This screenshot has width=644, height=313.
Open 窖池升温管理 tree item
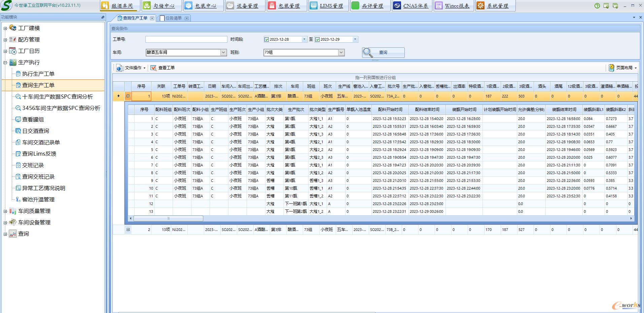(x=38, y=200)
